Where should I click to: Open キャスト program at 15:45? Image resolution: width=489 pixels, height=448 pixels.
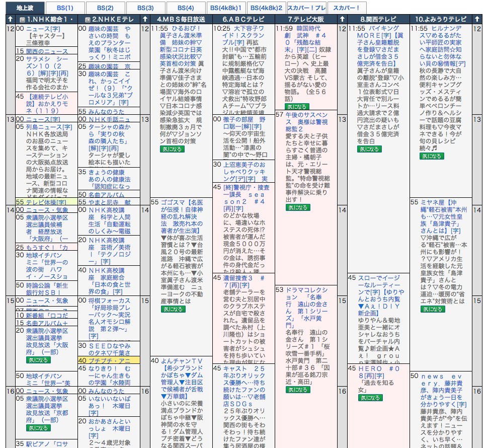click(x=244, y=386)
